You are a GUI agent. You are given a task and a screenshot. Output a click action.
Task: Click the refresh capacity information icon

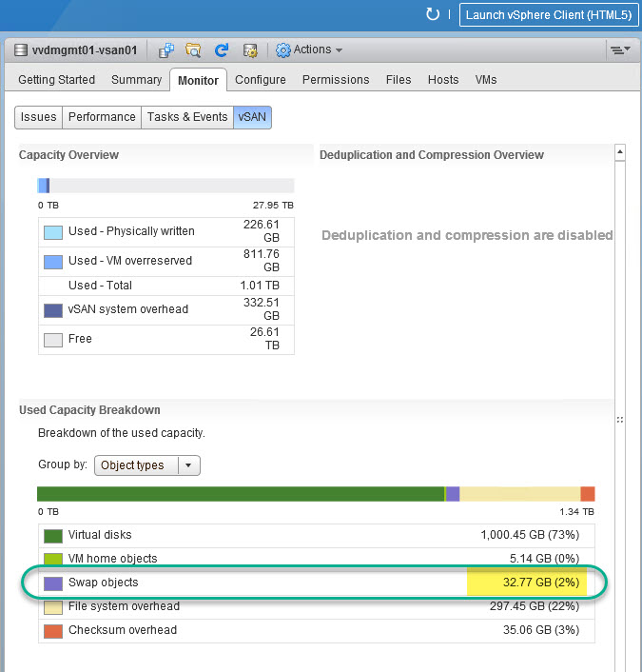click(x=222, y=49)
